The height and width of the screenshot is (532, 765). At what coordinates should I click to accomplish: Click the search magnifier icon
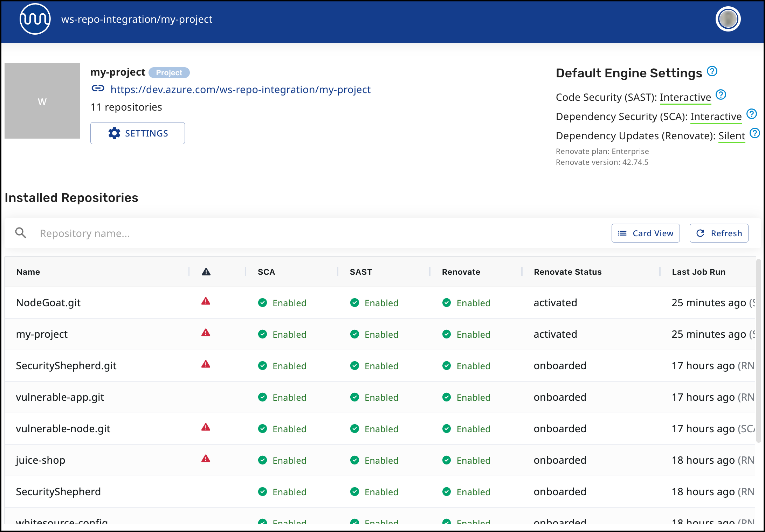21,233
